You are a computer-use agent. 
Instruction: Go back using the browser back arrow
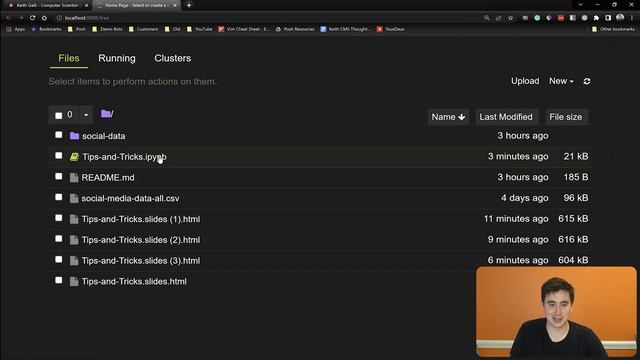pos(9,18)
